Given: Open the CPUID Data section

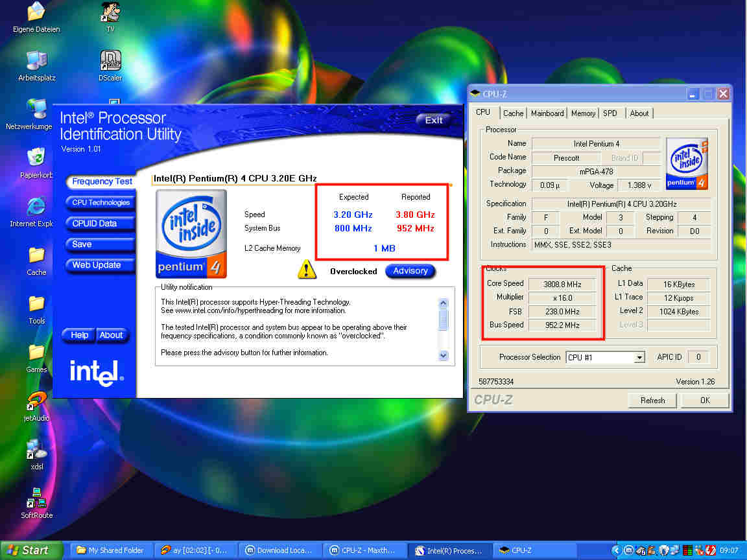Looking at the screenshot, I should [x=101, y=224].
